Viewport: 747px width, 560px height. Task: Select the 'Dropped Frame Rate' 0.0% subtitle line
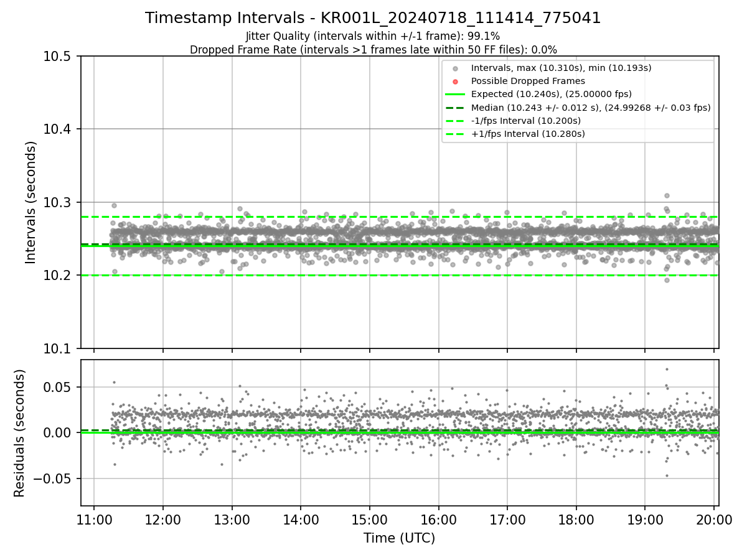coord(373,49)
